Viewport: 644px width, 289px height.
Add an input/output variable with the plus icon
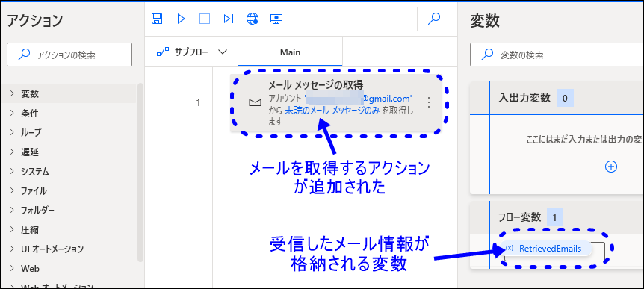pos(611,167)
